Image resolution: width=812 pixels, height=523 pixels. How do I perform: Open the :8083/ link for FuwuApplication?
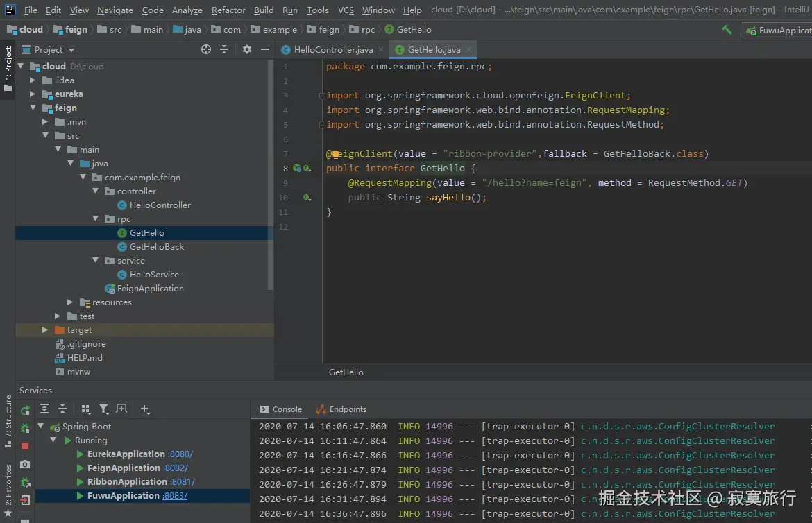tap(175, 496)
